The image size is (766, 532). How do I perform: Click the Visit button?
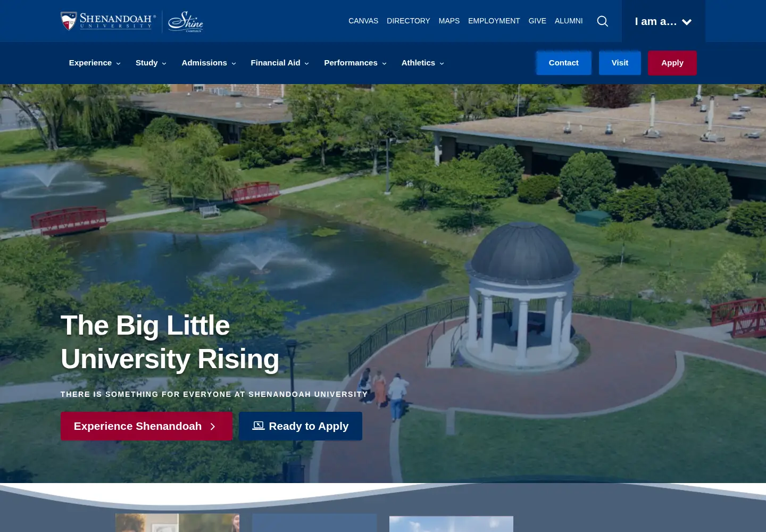point(620,63)
